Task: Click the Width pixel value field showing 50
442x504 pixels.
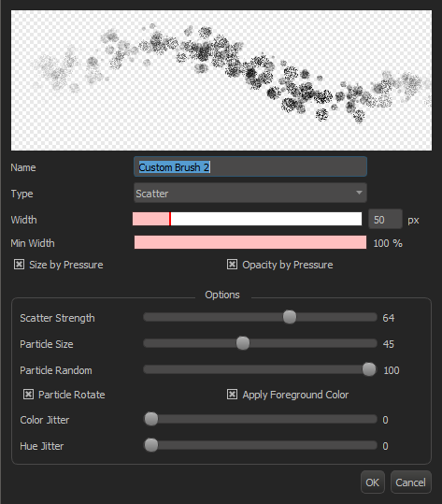Action: pyautogui.click(x=385, y=219)
